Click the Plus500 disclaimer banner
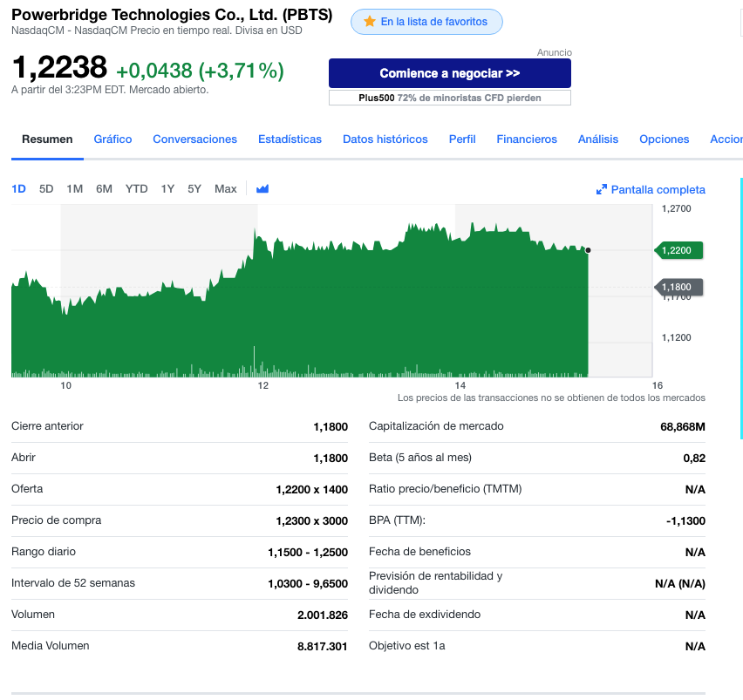This screenshot has height=700, width=743. 450,98
